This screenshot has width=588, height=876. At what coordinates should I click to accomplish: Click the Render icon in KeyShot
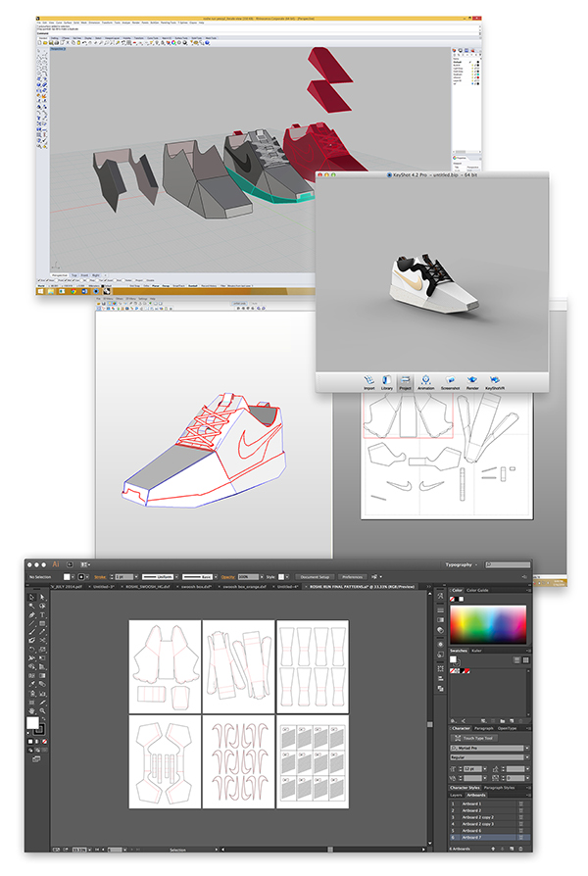point(472,380)
